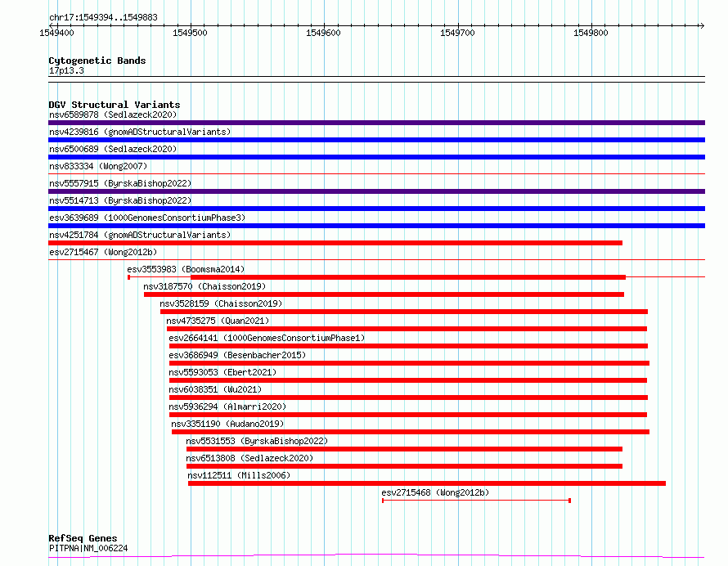Click the blue bar under nsv4239816
The image size is (728, 566).
pyautogui.click(x=376, y=140)
